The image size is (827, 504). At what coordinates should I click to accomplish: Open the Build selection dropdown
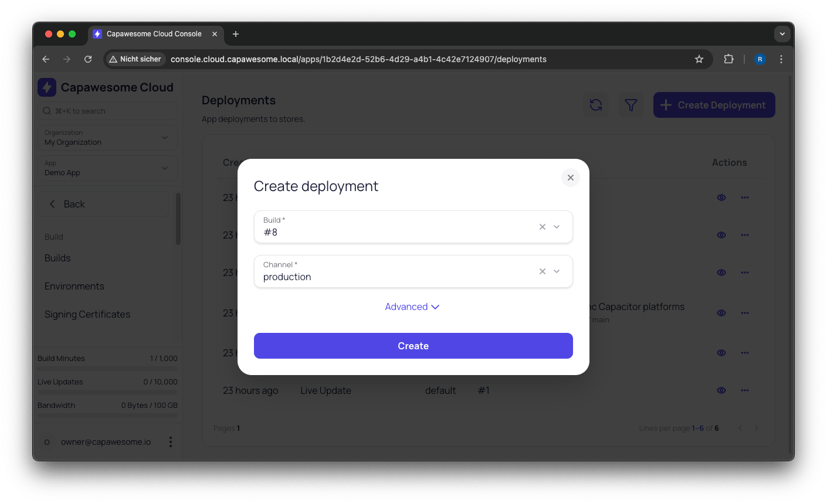pos(556,227)
